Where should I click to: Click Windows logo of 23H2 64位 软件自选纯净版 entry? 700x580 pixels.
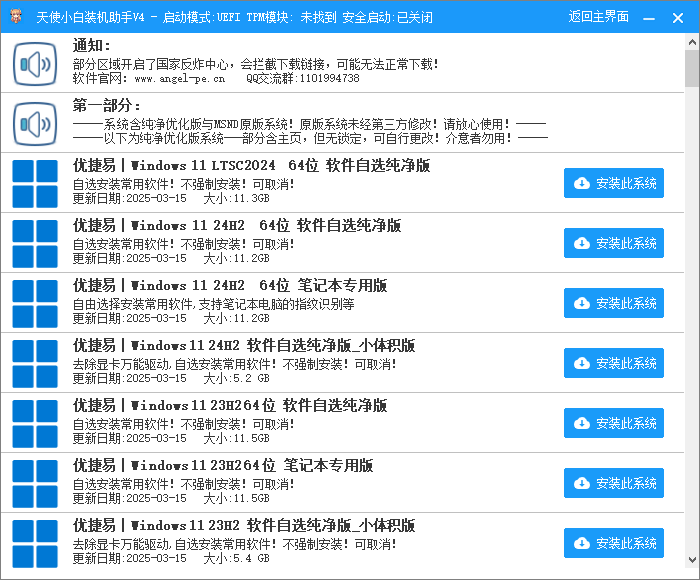click(35, 424)
